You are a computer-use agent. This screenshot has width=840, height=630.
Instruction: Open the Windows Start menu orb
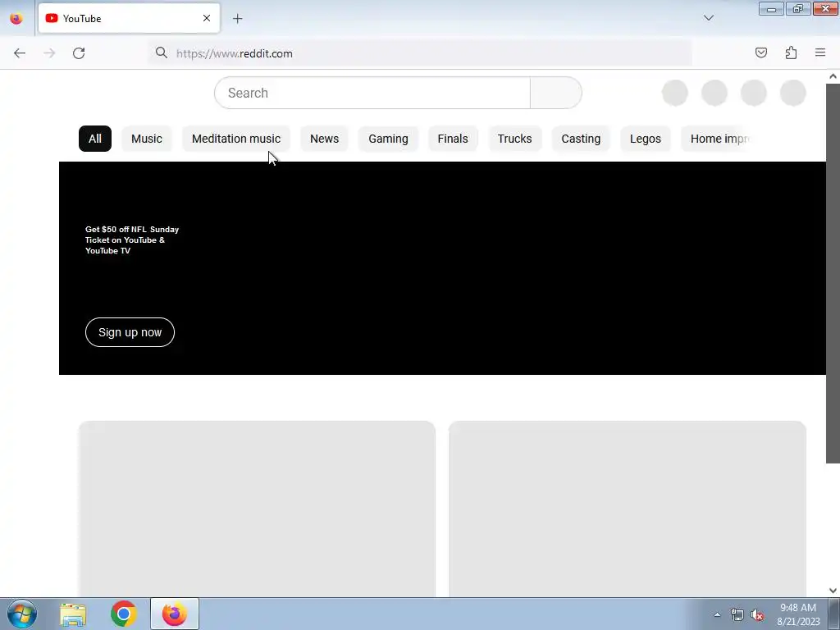(x=22, y=614)
